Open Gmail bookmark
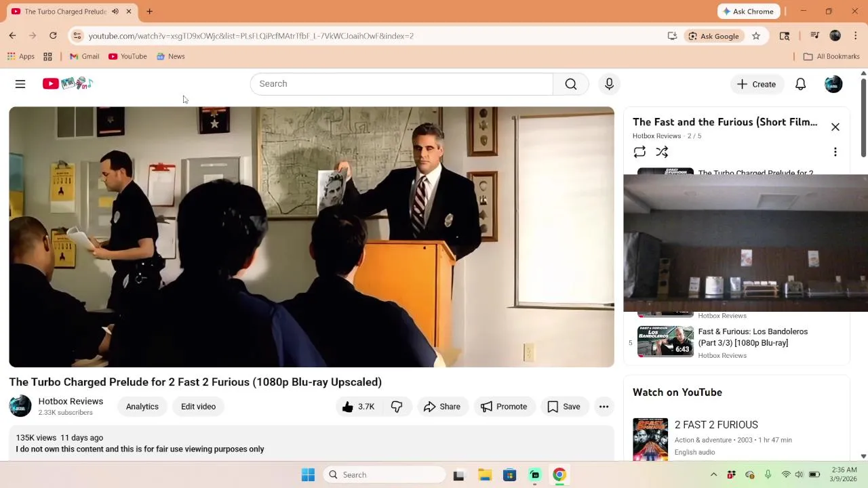The width and height of the screenshot is (868, 488). (x=85, y=56)
